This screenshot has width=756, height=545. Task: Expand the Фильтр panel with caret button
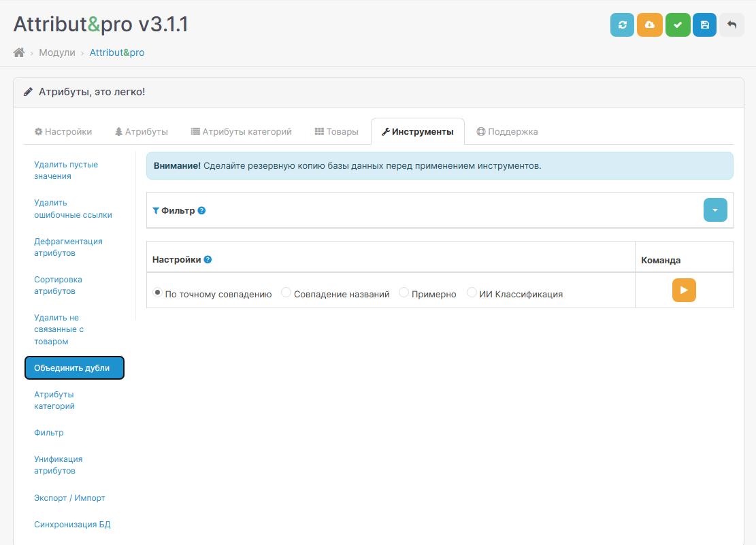point(715,210)
